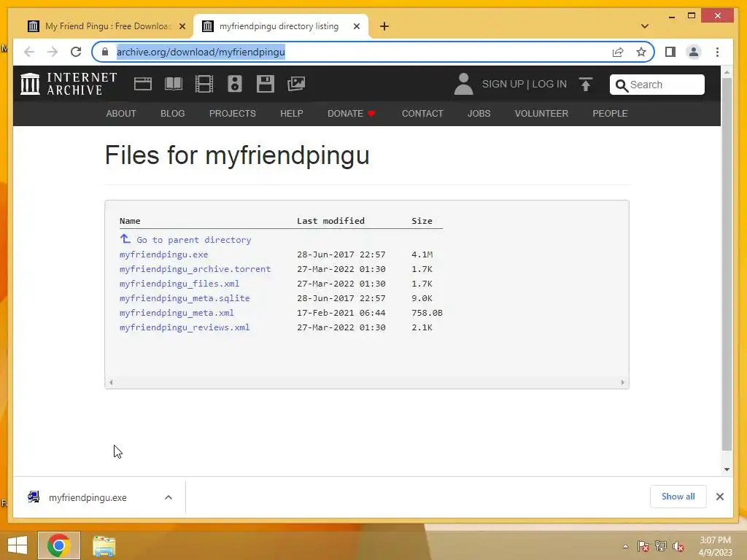Open myfriendpingu_reviews.xml link
747x560 pixels.
(x=185, y=327)
